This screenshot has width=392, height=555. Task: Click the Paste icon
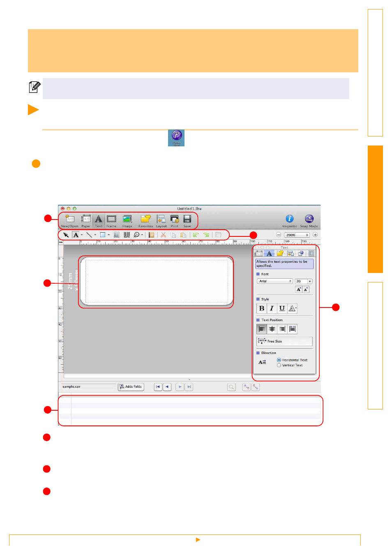tap(183, 235)
